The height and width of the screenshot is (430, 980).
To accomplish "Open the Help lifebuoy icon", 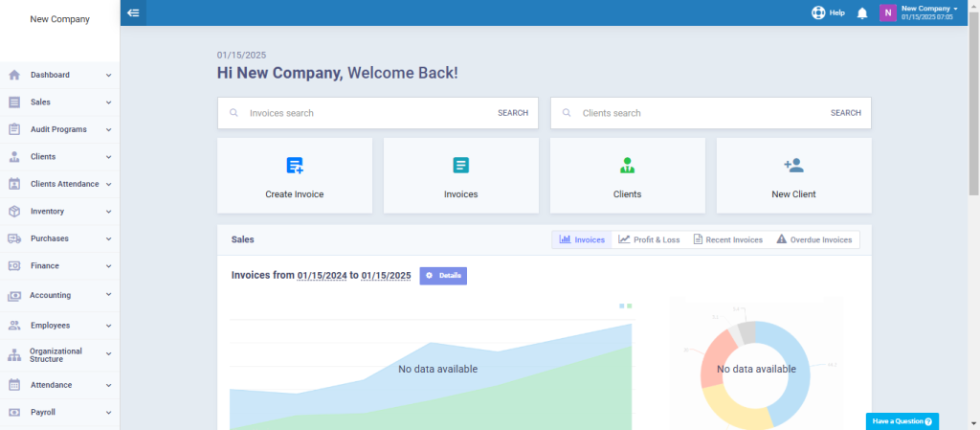I will [x=818, y=12].
